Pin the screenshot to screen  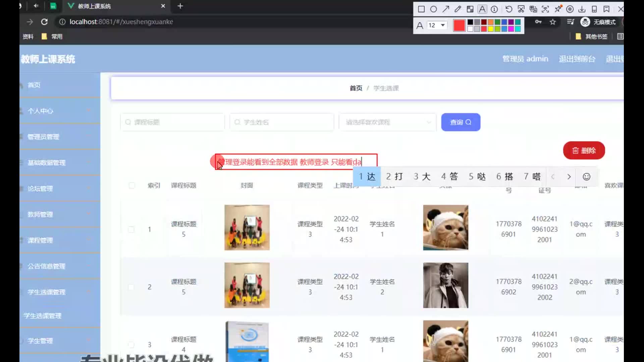click(x=558, y=9)
